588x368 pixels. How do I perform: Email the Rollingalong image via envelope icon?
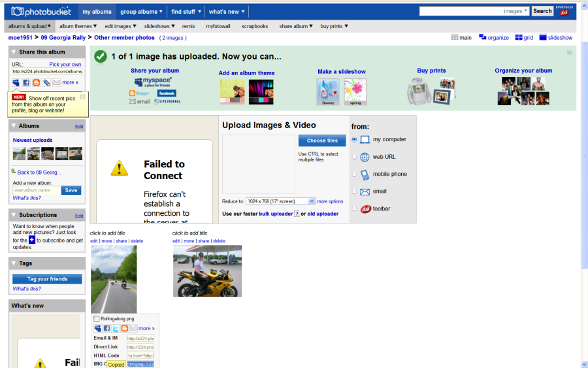click(x=133, y=329)
